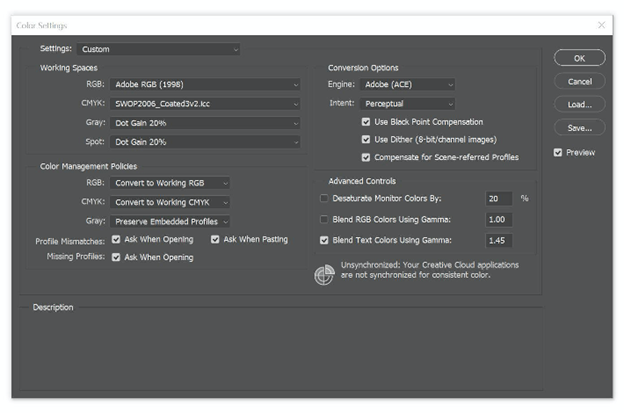Click the Conversion Options label

[363, 68]
